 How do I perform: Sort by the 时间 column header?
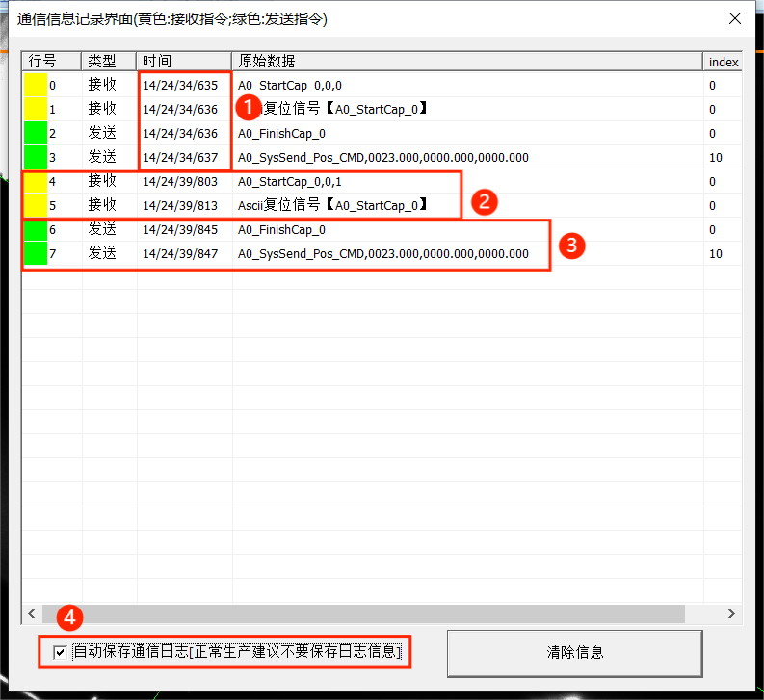click(x=183, y=62)
